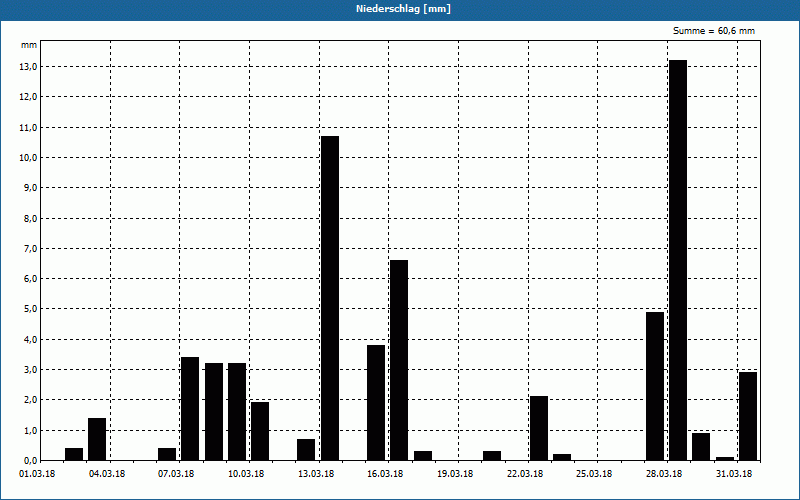Screen dimensions: 800x500
Task: Click the tallest bar exceeding 13 mm
Action: pyautogui.click(x=678, y=260)
